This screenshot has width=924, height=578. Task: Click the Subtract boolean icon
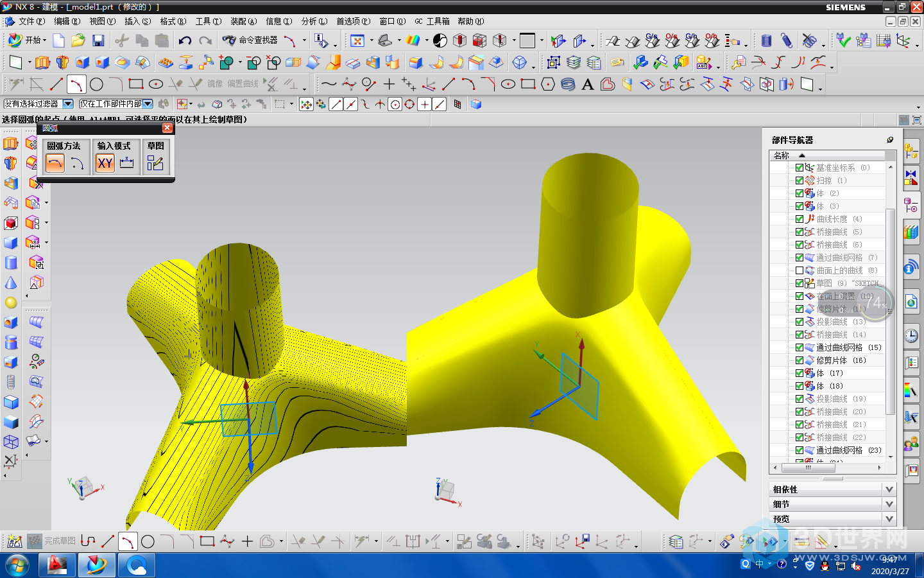coord(254,62)
